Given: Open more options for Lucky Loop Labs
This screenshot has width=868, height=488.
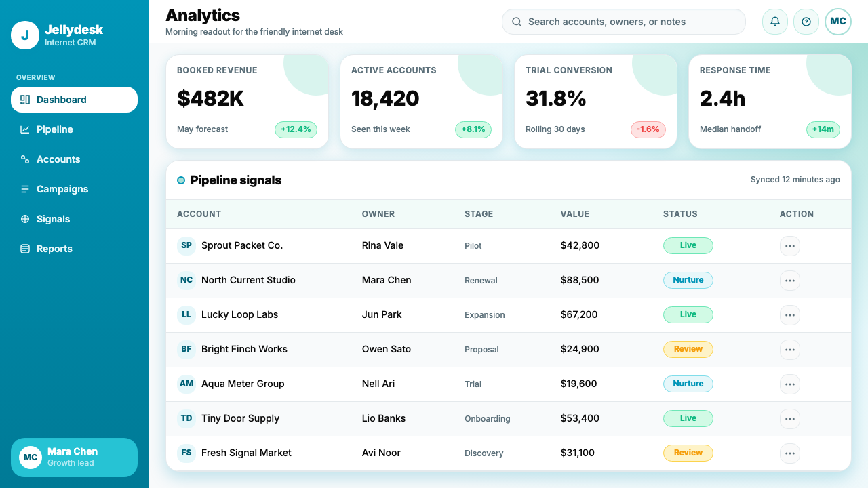Looking at the screenshot, I should pos(789,315).
